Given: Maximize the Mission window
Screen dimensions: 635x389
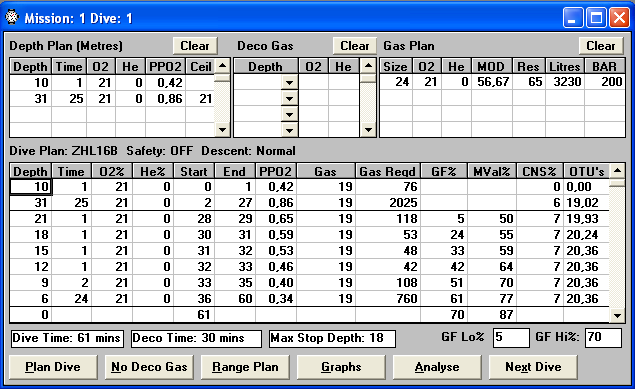Looking at the screenshot, I should tap(596, 18).
